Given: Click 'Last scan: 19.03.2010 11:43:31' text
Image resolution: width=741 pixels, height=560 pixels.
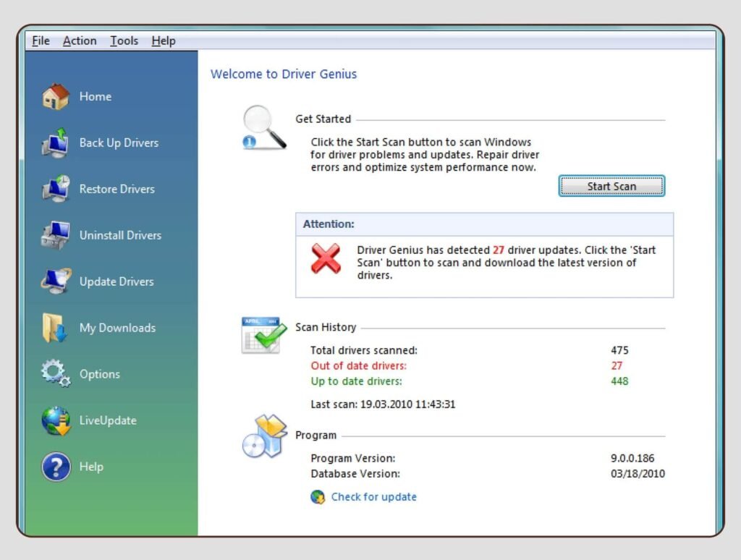Looking at the screenshot, I should pyautogui.click(x=383, y=404).
